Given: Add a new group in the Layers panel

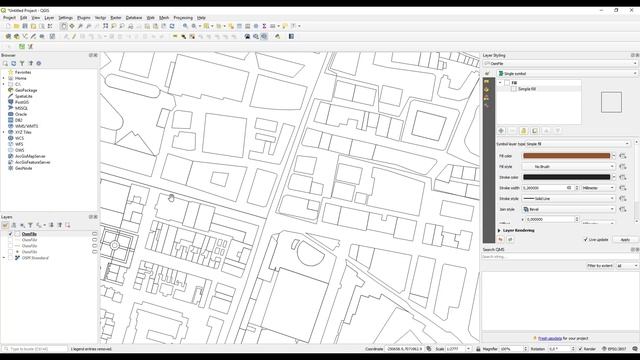Looking at the screenshot, I should [x=13, y=225].
